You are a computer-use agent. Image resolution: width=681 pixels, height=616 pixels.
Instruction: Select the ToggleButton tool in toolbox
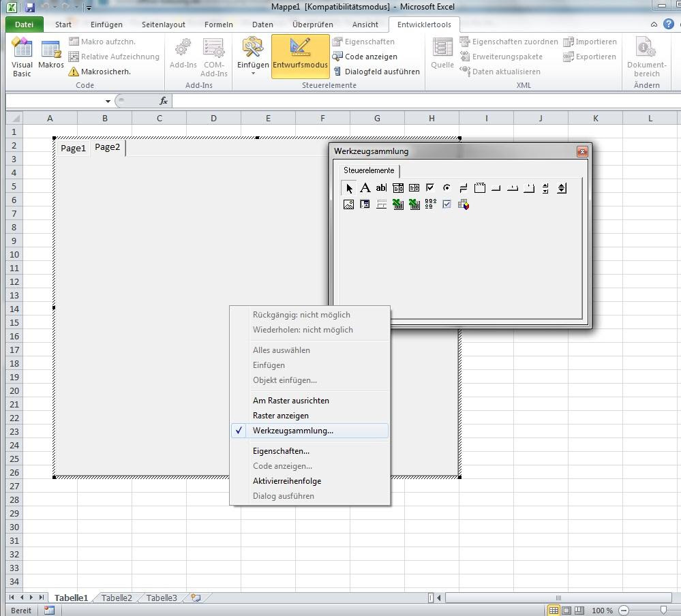(x=463, y=188)
